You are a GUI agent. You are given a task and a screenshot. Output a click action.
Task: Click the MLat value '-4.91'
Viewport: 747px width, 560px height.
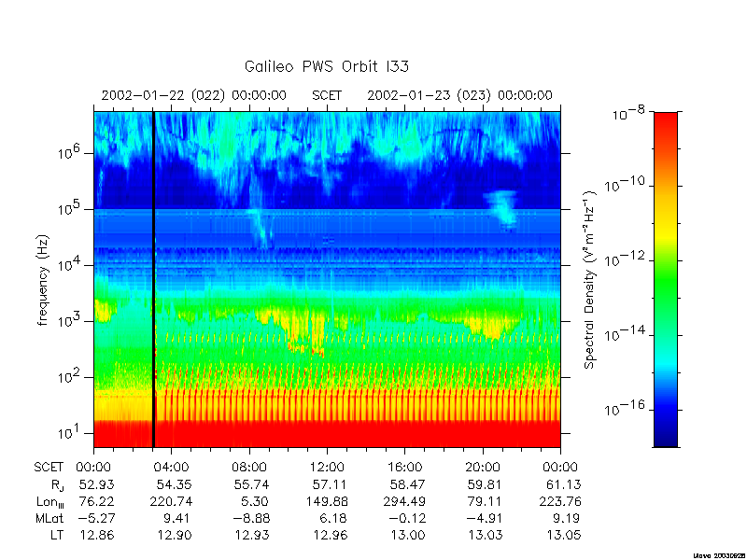pyautogui.click(x=484, y=518)
